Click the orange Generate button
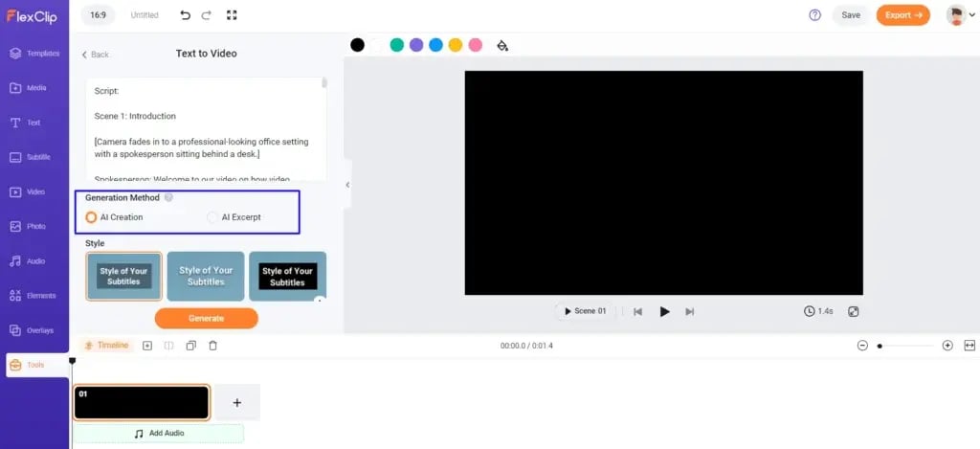The image size is (980, 449). [206, 318]
